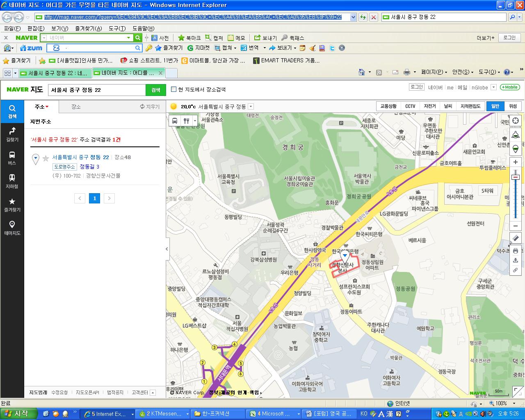Switch to browser tab 서울시 중구 정동 22
525x420 pixels.
pyautogui.click(x=54, y=73)
